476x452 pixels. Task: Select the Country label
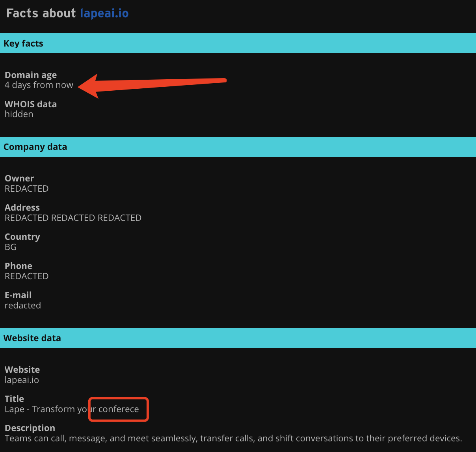[22, 237]
